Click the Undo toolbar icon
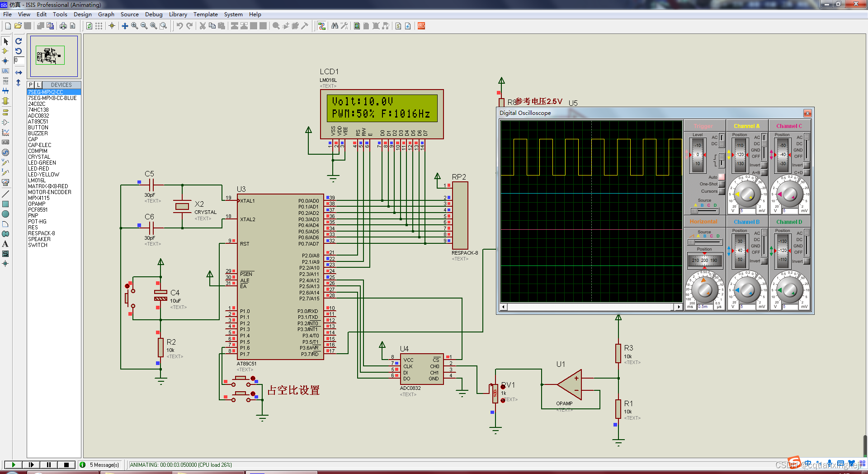This screenshot has width=868, height=474. [x=179, y=26]
